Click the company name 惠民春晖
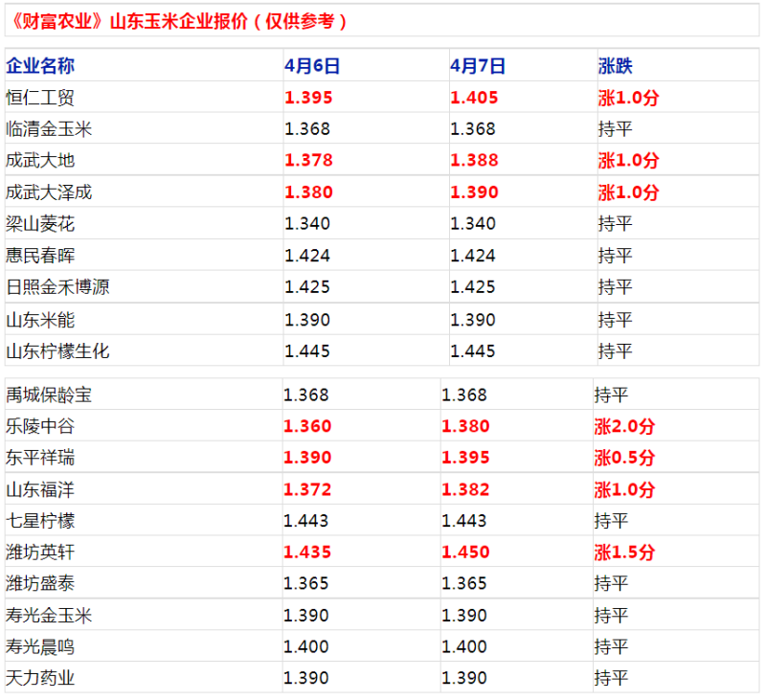 40,256
